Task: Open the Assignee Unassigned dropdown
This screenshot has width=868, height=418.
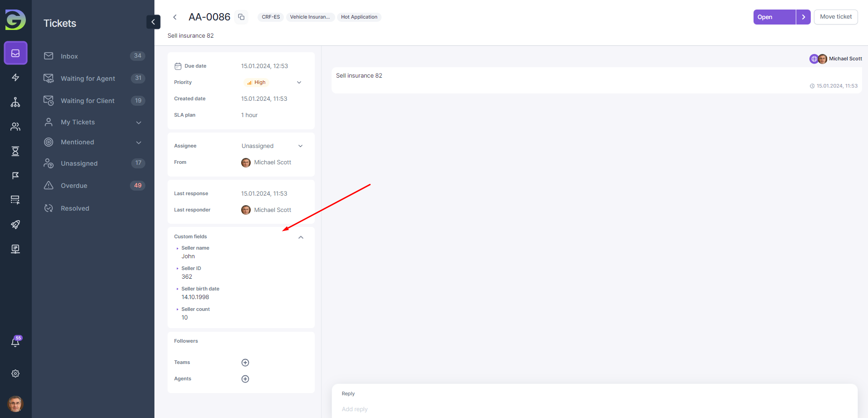Action: coord(272,146)
